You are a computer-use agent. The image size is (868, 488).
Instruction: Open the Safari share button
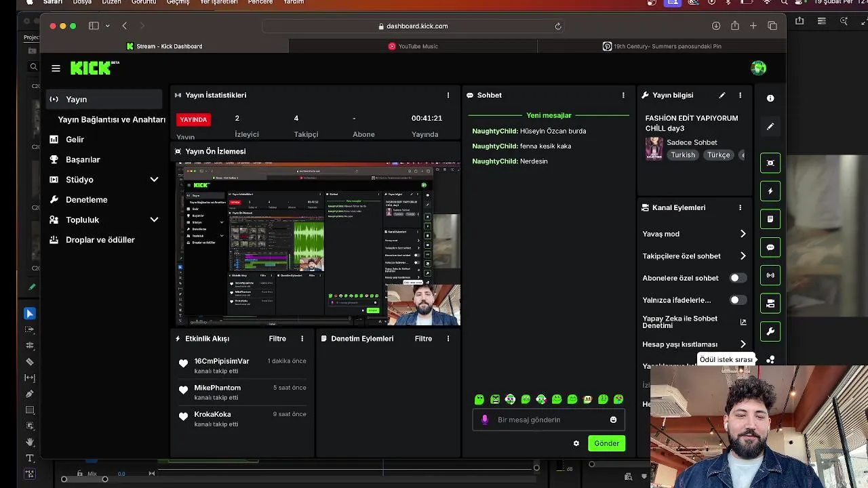click(735, 26)
